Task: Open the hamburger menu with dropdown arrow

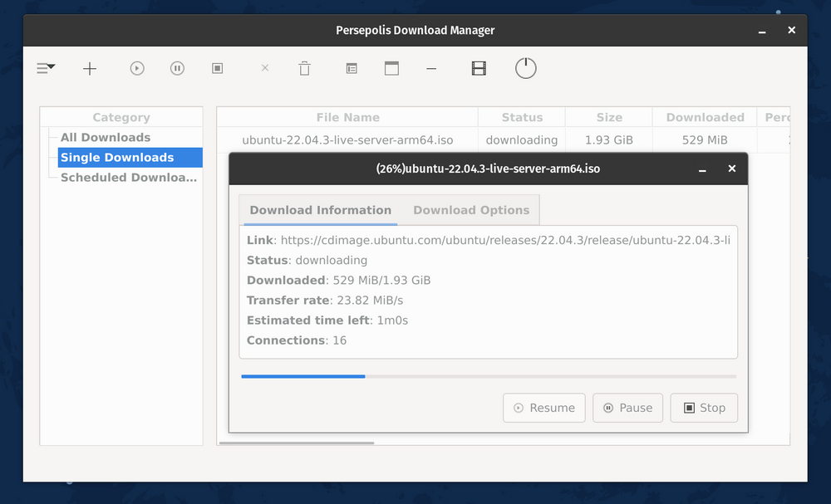Action: [x=46, y=68]
